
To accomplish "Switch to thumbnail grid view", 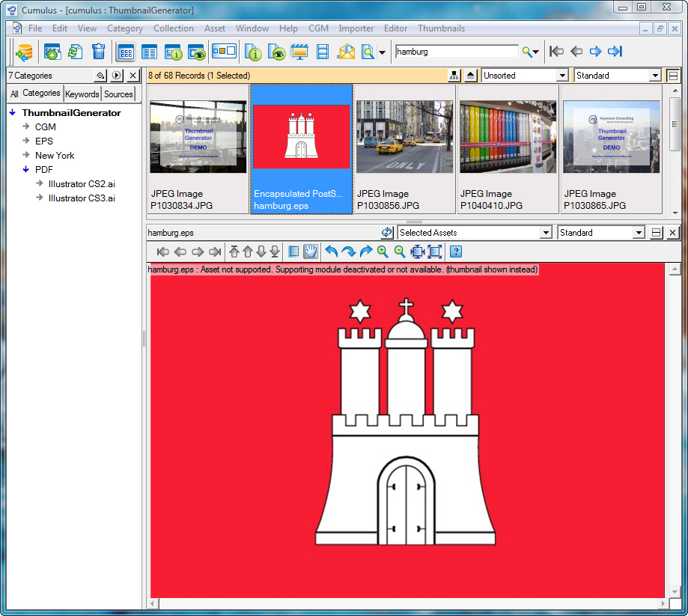I will (126, 52).
